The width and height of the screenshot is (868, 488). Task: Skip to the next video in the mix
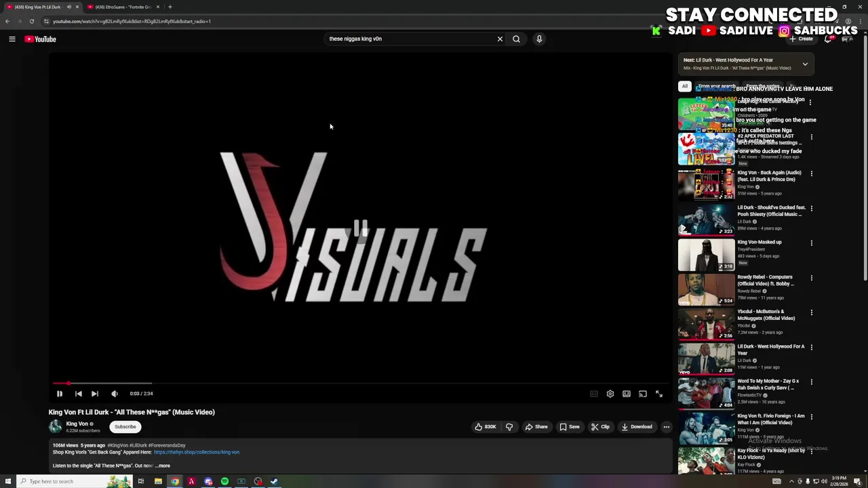(x=95, y=394)
